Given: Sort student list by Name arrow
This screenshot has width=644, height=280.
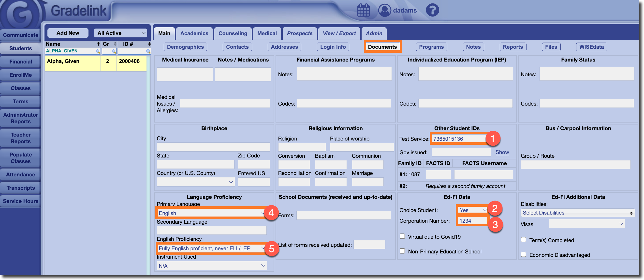Looking at the screenshot, I should tap(98, 44).
